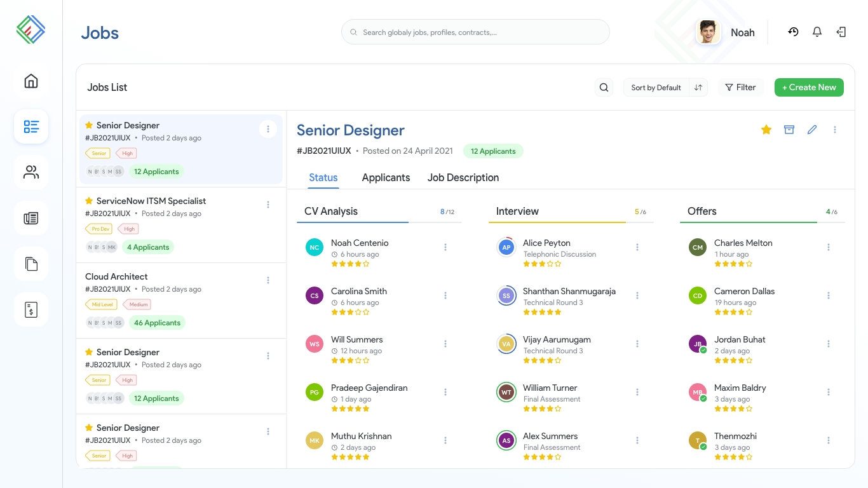The image size is (868, 488).
Task: Switch to the Applicants tab
Action: coord(386,178)
